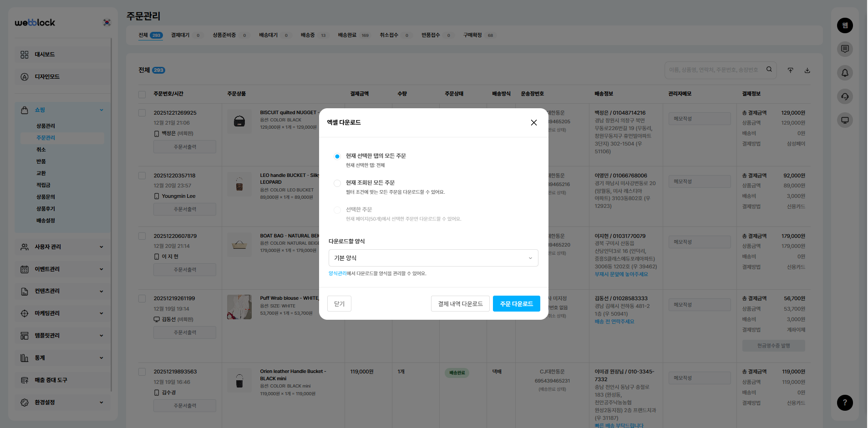Expand the 마케팅관리 sidebar menu

[x=62, y=313]
